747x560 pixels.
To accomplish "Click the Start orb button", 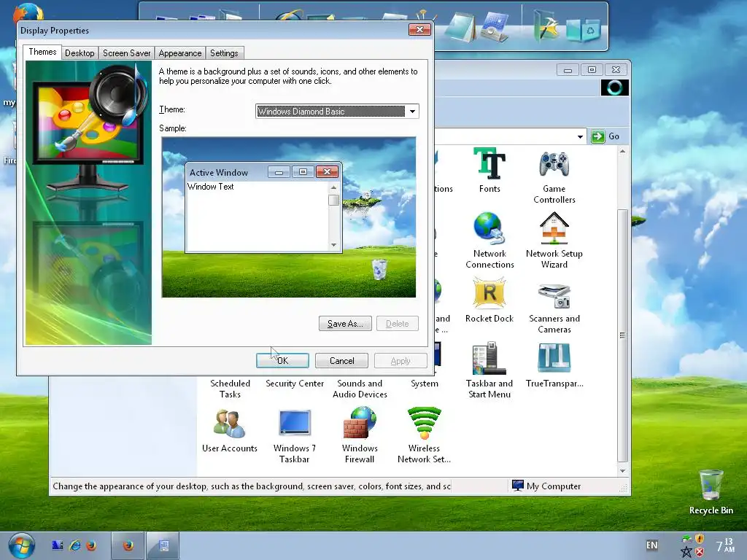I will [21, 545].
